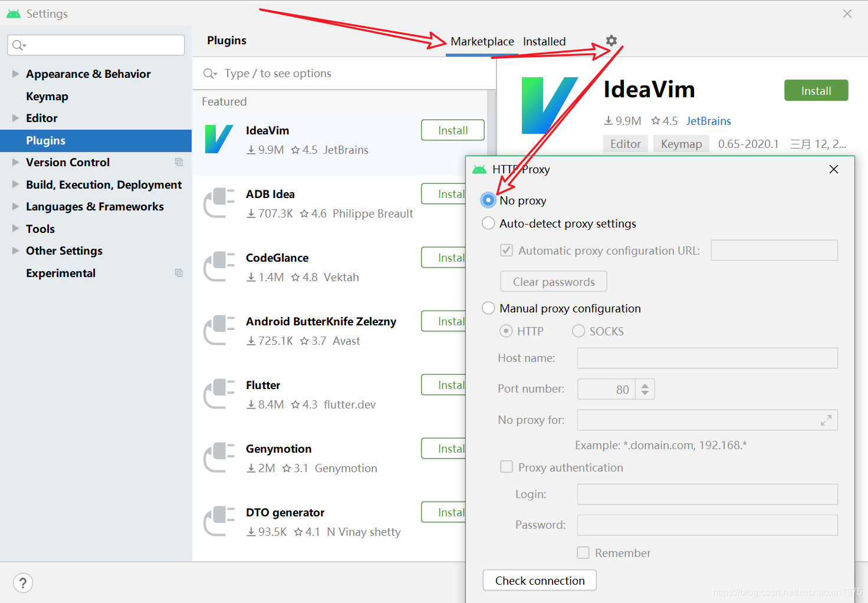Click the Password input field

(708, 525)
